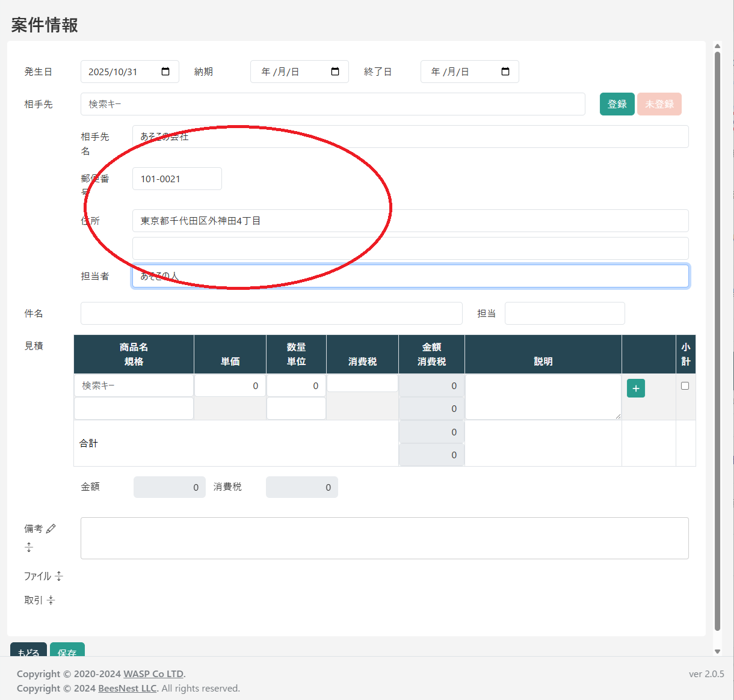Click the scrollbar down arrow
The width and height of the screenshot is (734, 700).
(x=717, y=651)
